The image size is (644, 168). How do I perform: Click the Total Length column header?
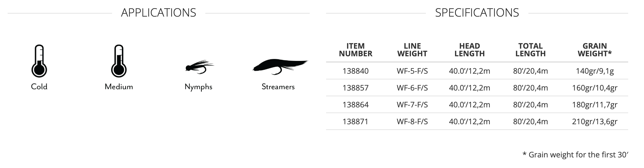click(531, 50)
